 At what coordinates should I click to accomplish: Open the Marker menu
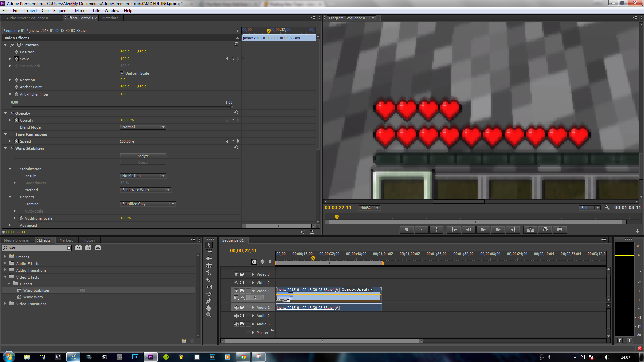81,11
